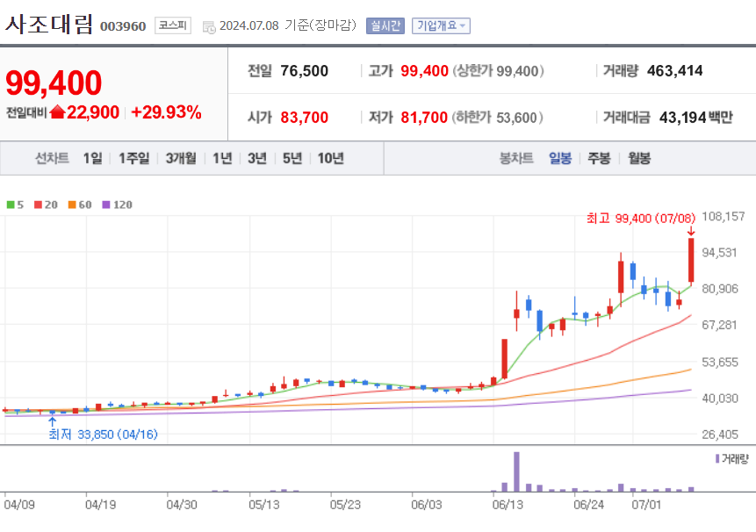Click the 코스피 market badge
Viewport: 756px width, 532px height.
coord(173,25)
